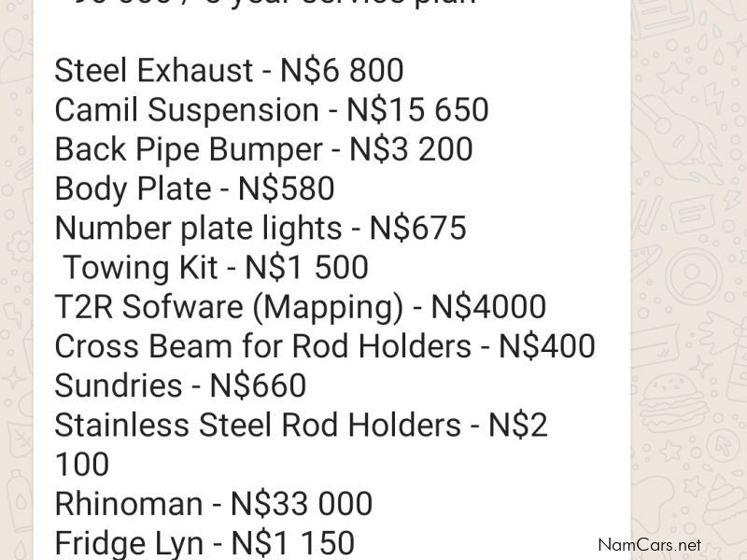Click the wrapped "100" price continuation
747x560 pixels.
tap(82, 464)
